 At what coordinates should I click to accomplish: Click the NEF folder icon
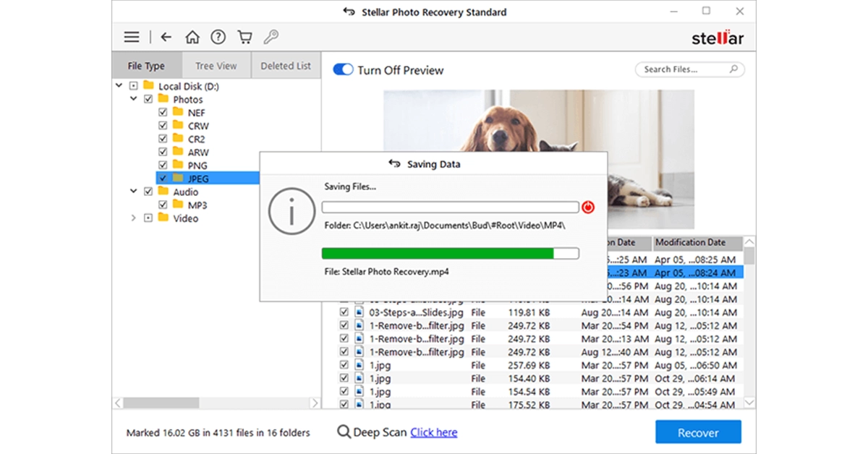[178, 112]
